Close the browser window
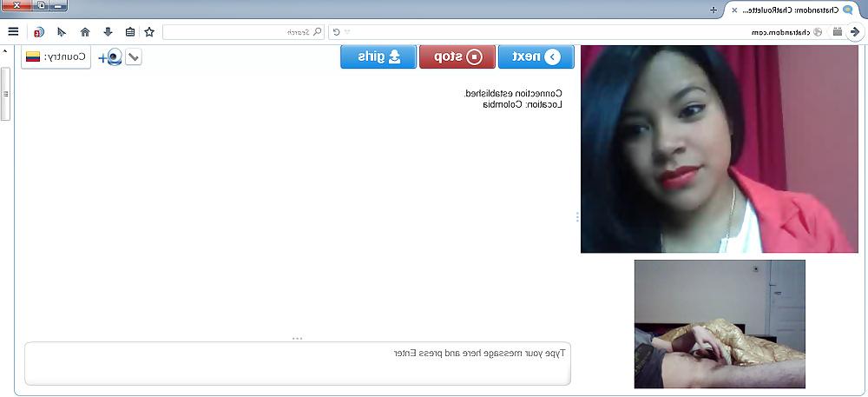Image resolution: width=868 pixels, height=397 pixels. 16,5
